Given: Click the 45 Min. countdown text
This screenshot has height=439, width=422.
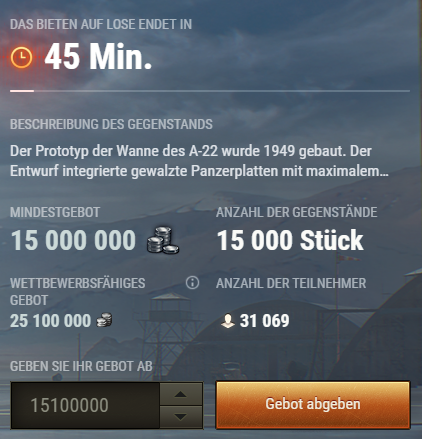Looking at the screenshot, I should click(98, 57).
